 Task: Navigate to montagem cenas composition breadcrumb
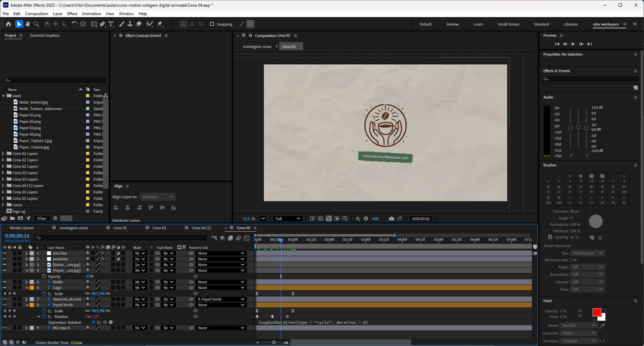click(x=257, y=47)
